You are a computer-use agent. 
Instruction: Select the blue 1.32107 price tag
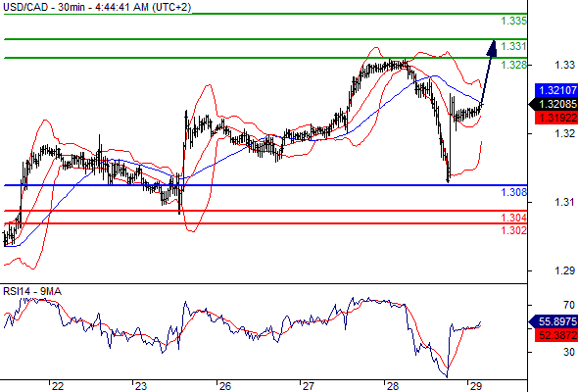tap(557, 90)
